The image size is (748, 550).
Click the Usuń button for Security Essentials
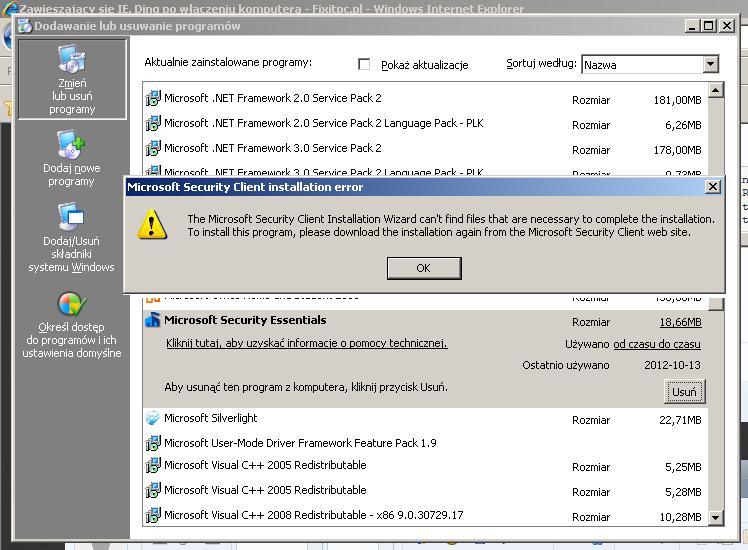pyautogui.click(x=684, y=392)
